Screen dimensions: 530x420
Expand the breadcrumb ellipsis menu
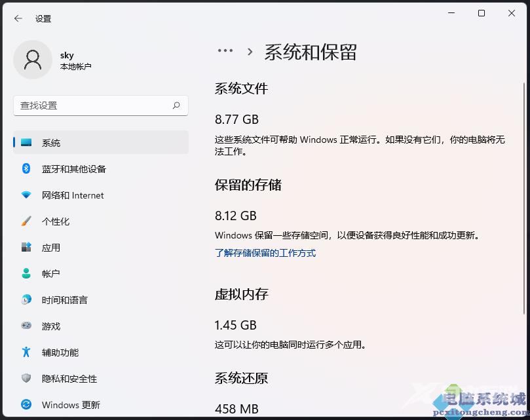[225, 50]
